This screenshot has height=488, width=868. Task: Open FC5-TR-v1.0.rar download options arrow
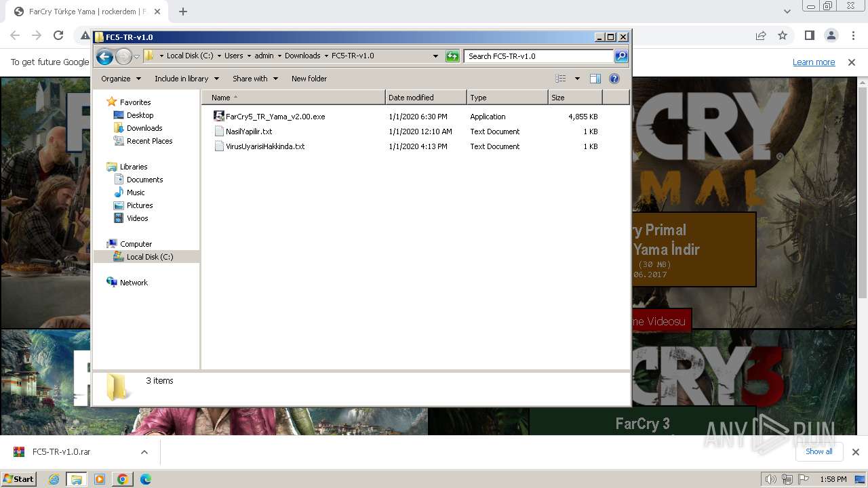pos(144,452)
